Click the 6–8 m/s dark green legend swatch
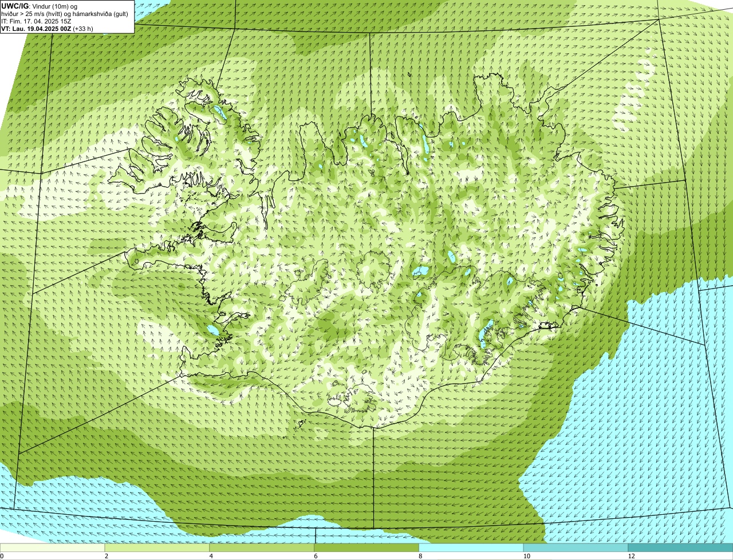 [366, 547]
